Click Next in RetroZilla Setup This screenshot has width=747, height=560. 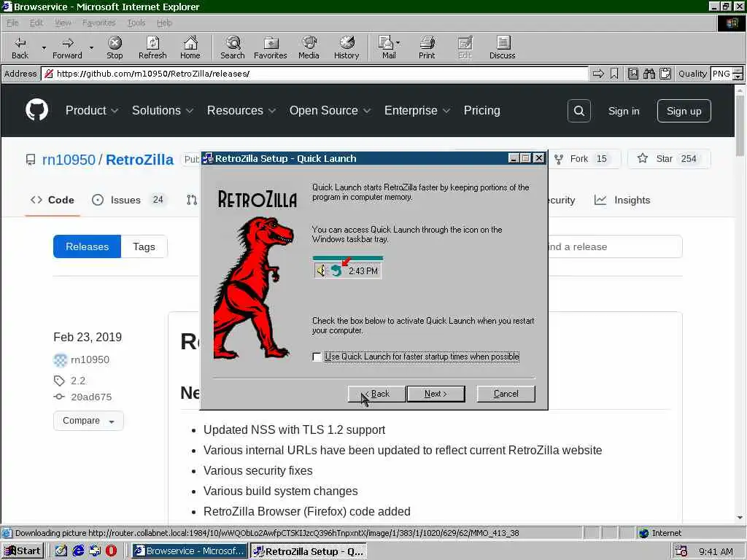[x=436, y=394]
